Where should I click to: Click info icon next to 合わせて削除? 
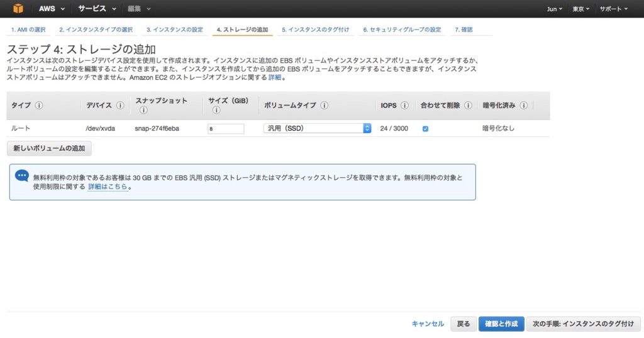(468, 106)
